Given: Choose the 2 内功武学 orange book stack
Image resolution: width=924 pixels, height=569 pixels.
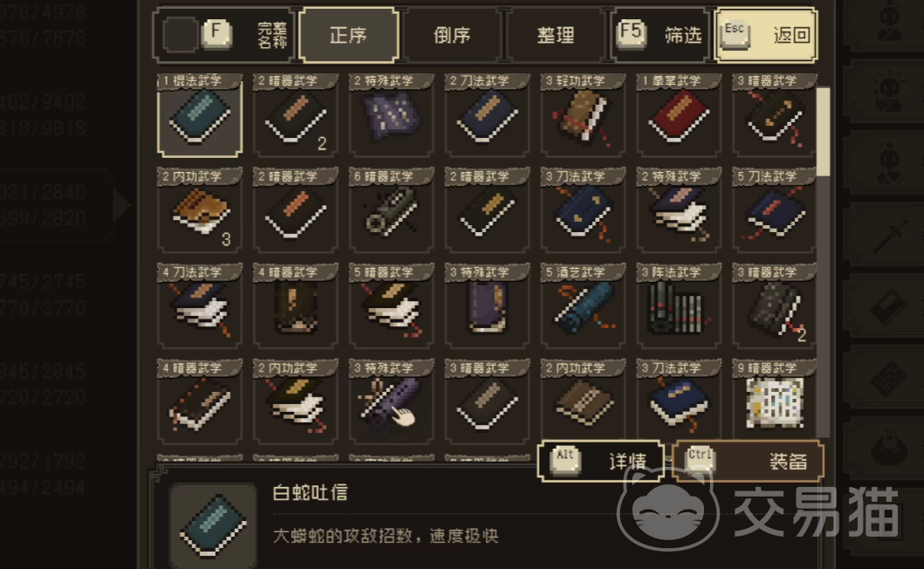Looking at the screenshot, I should pyautogui.click(x=200, y=211).
